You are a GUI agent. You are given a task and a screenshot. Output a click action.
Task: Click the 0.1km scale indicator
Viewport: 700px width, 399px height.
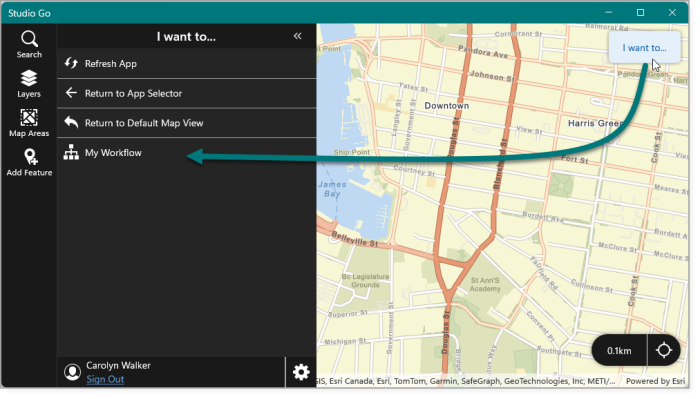[619, 351]
